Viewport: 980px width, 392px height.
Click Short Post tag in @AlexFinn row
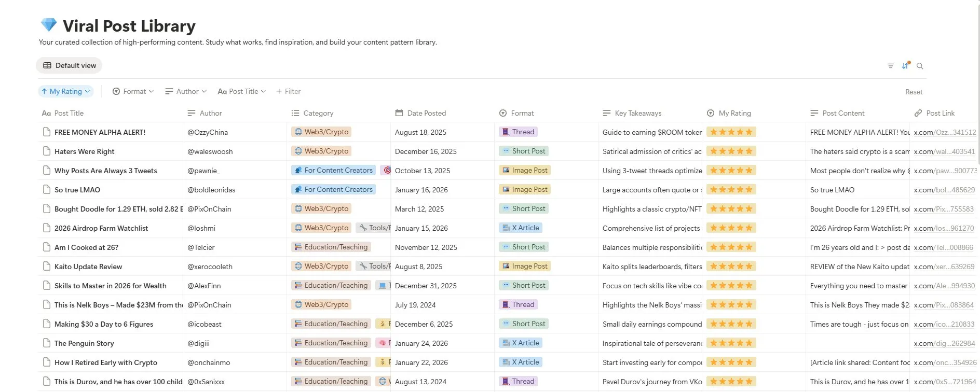pos(524,285)
